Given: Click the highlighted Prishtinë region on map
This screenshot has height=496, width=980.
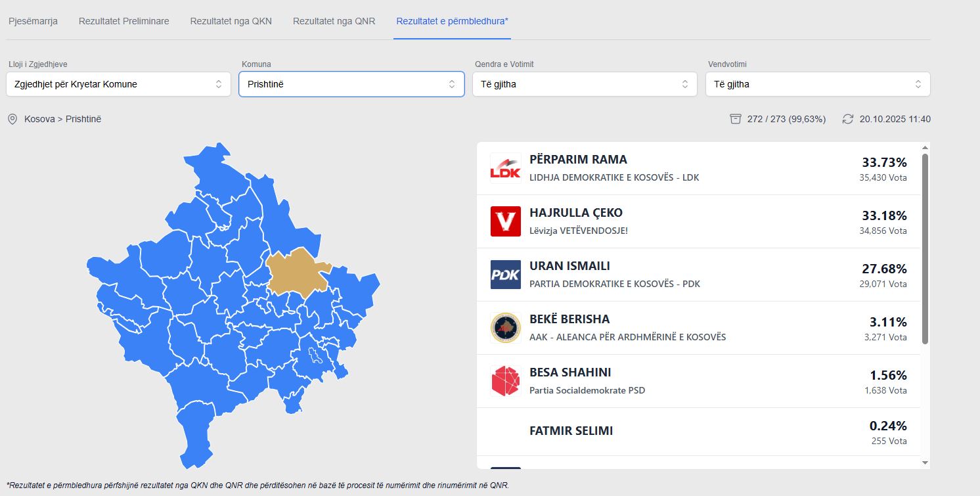Looking at the screenshot, I should [297, 273].
